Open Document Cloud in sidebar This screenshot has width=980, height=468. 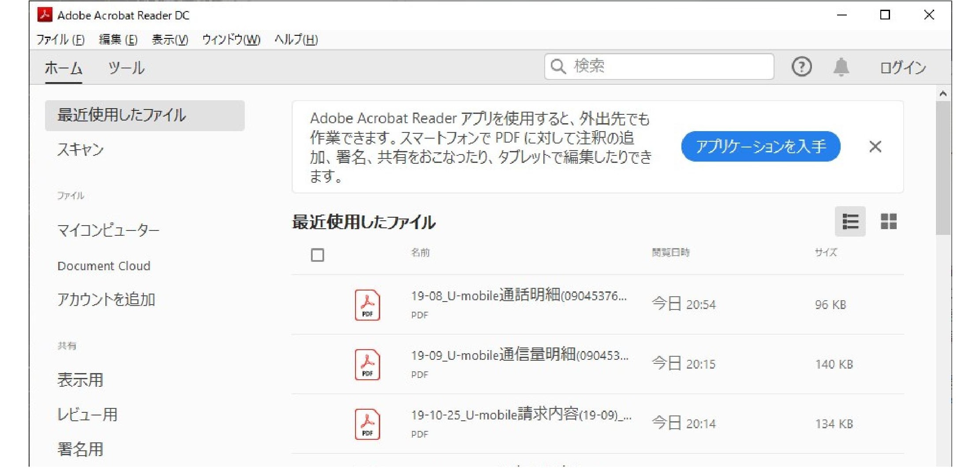click(104, 266)
